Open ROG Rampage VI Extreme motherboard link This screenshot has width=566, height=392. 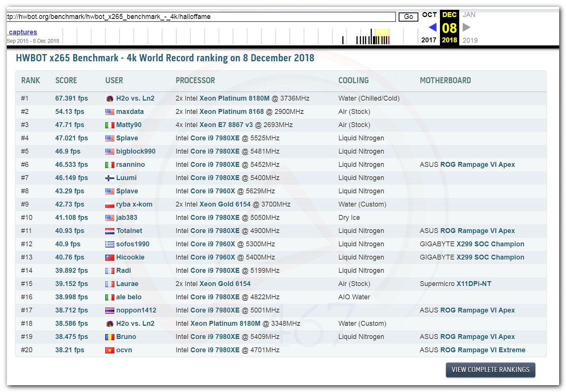(x=483, y=350)
